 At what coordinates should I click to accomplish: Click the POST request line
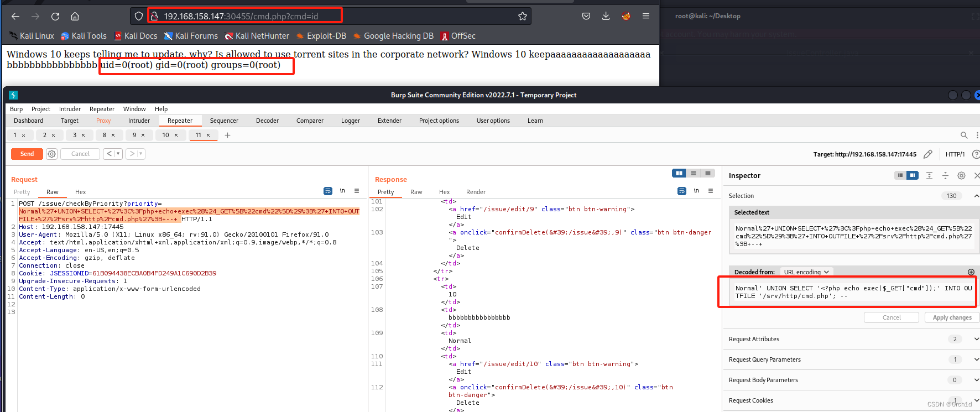coord(188,211)
